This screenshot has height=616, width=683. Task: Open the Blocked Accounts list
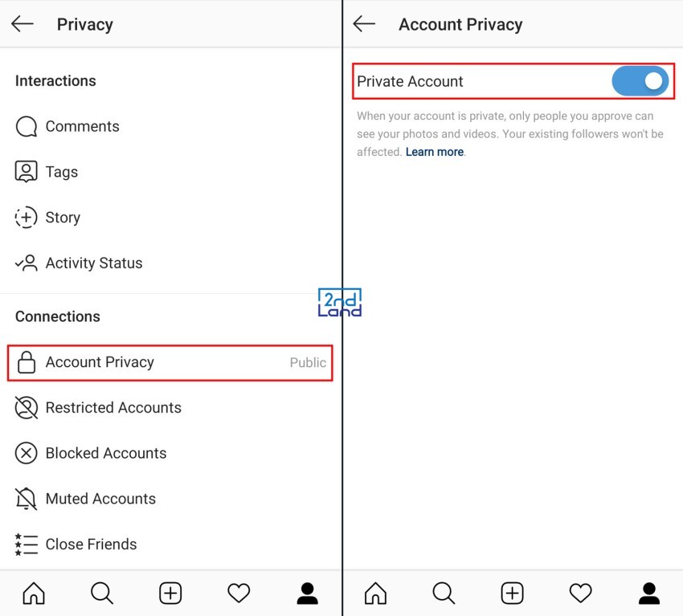(x=170, y=453)
